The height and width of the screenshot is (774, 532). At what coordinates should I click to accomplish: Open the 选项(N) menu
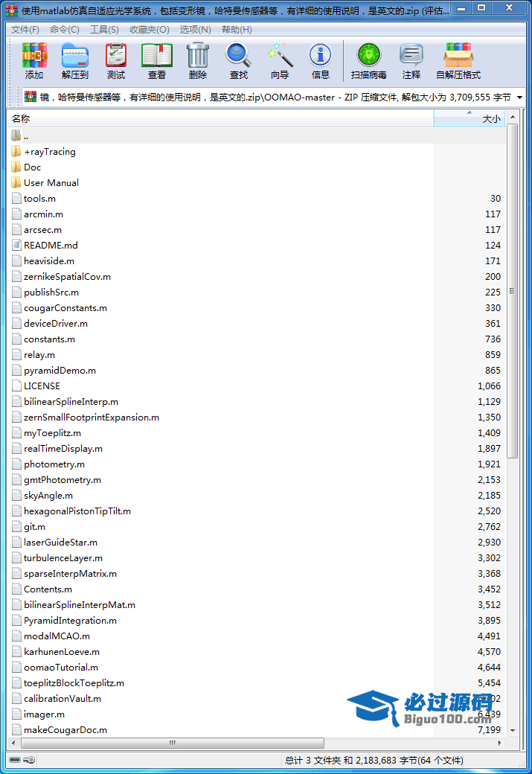click(195, 30)
